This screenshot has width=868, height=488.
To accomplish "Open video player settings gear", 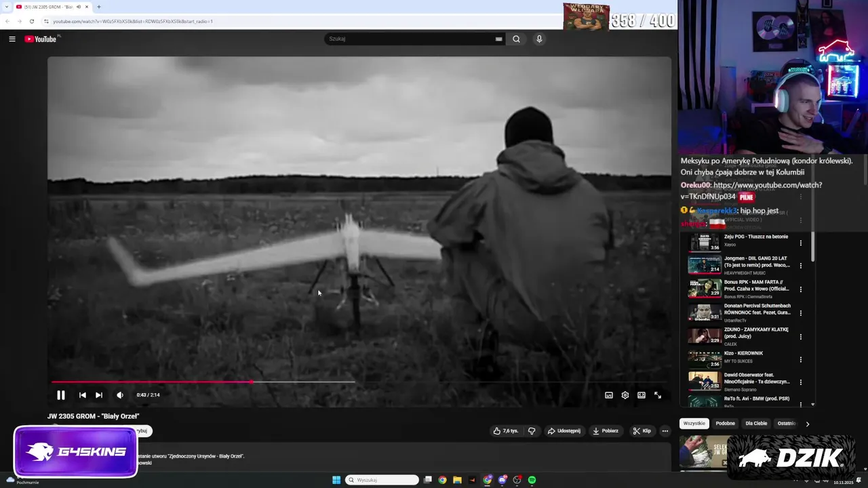I will [x=625, y=395].
